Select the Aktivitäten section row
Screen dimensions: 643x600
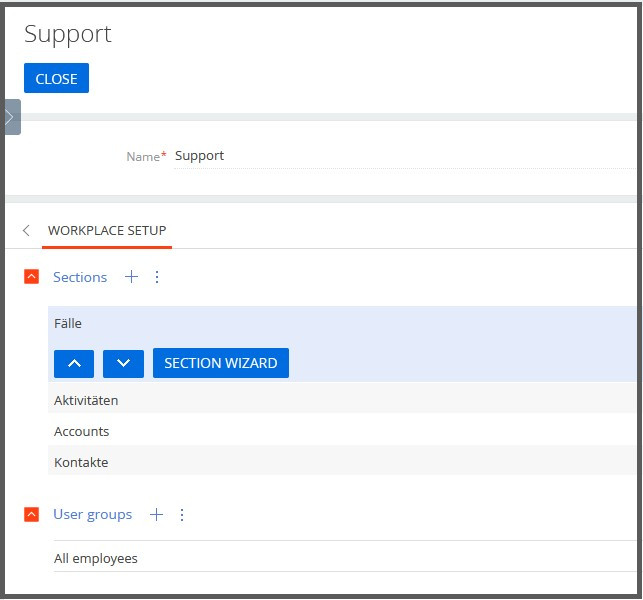(342, 400)
